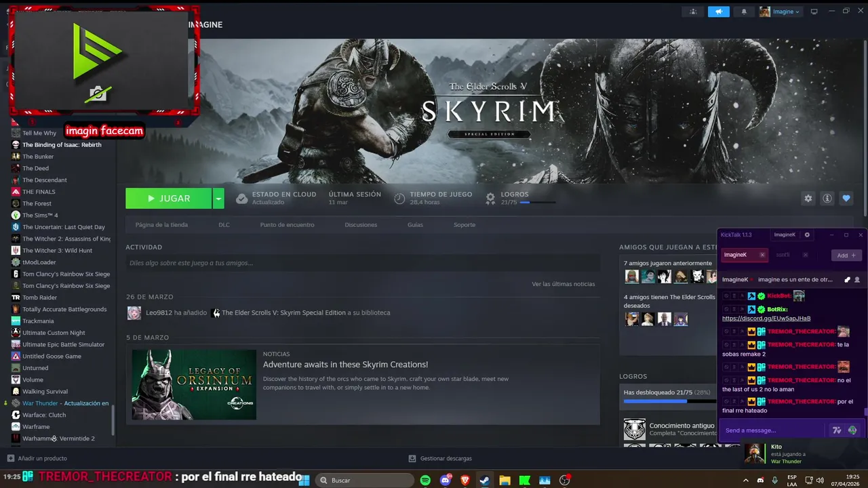Go to 'Punto de encuentro' tab
The height and width of the screenshot is (488, 868).
[287, 224]
